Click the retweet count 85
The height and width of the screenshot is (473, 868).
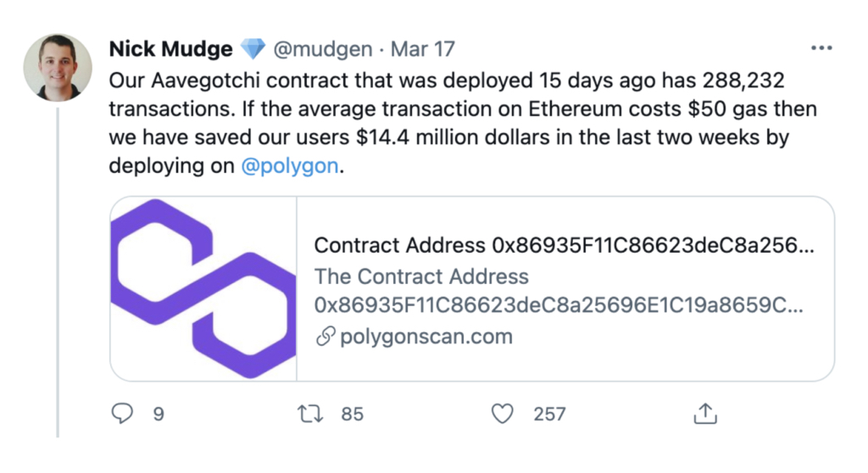point(352,414)
